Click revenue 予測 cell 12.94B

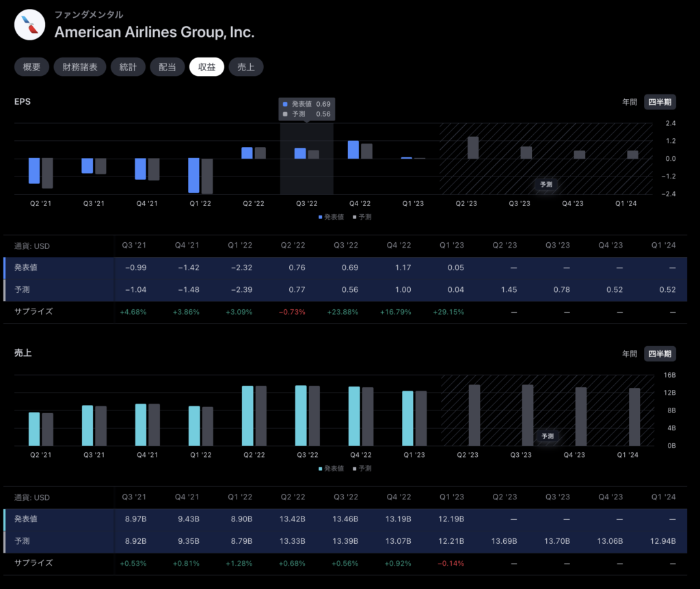pos(662,540)
